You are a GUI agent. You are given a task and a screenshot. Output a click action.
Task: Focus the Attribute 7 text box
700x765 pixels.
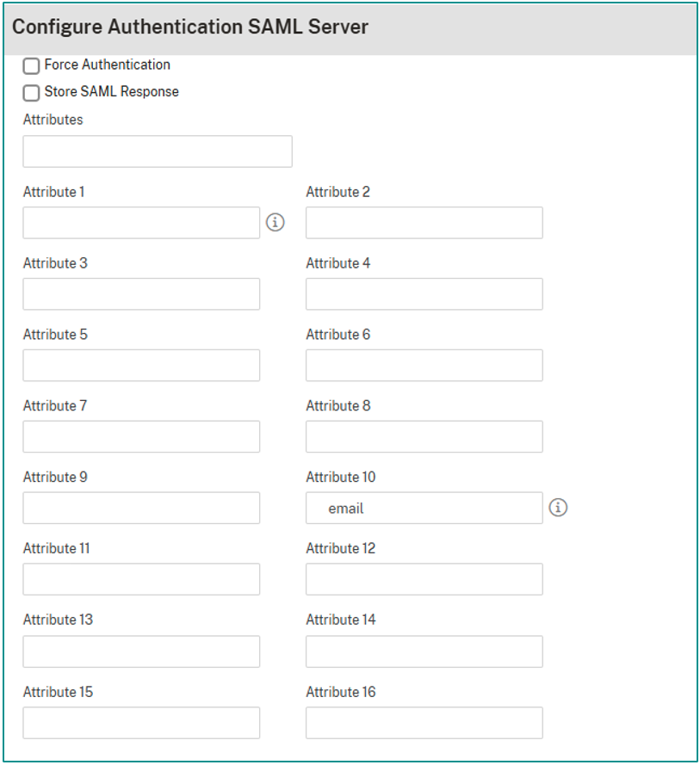click(140, 436)
